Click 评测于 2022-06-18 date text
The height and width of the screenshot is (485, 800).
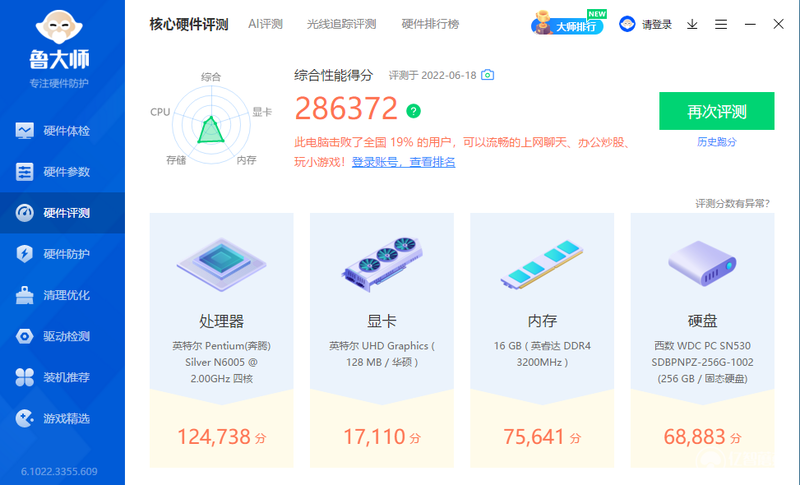coord(432,75)
